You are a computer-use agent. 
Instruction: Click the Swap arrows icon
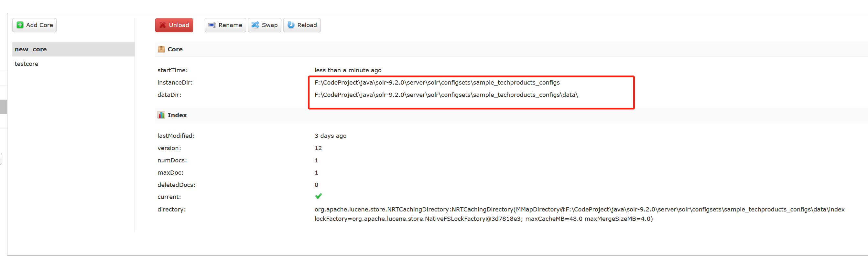coord(255,25)
